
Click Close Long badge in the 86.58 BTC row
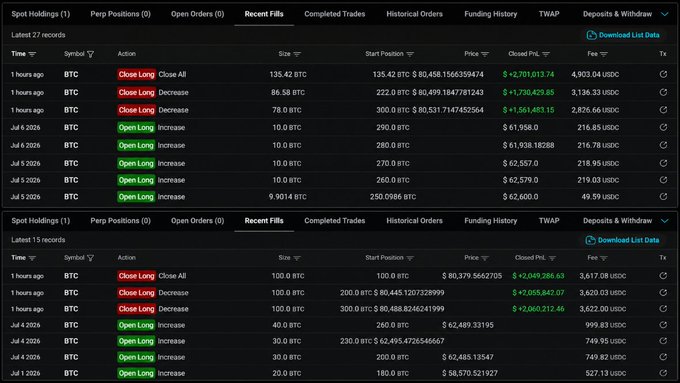[136, 92]
